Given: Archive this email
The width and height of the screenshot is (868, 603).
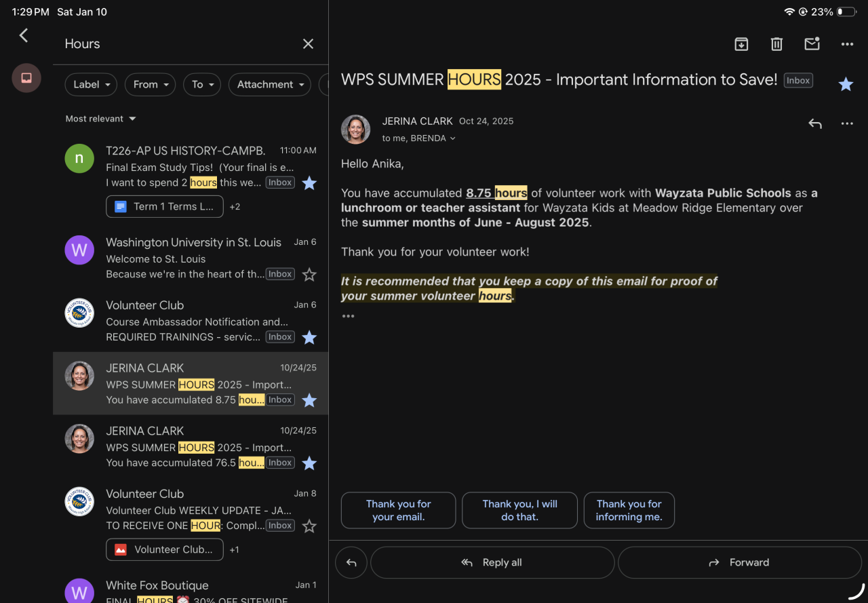Looking at the screenshot, I should coord(741,44).
